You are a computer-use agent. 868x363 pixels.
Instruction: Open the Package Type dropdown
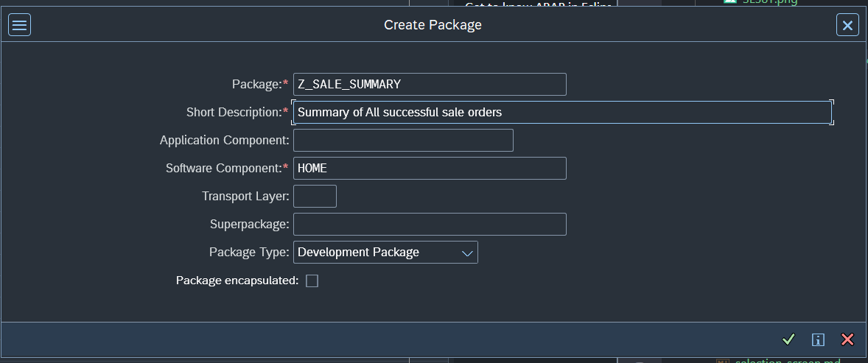tap(385, 253)
